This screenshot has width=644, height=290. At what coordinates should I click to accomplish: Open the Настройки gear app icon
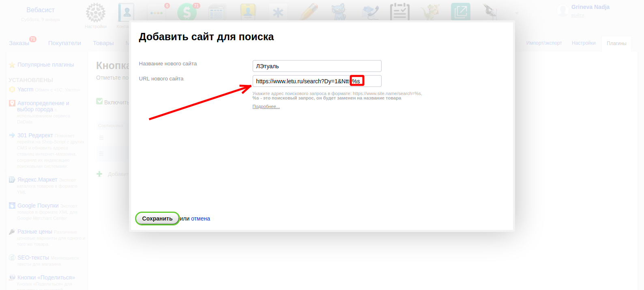click(96, 13)
